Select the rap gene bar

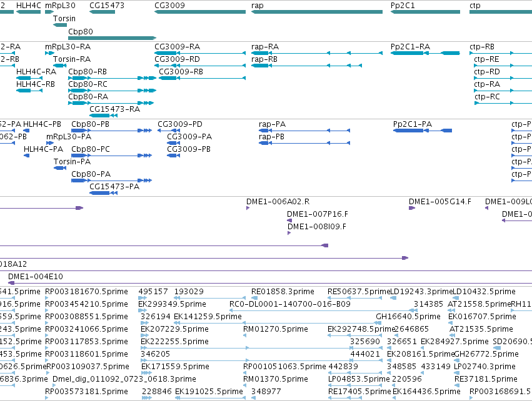pos(317,12)
